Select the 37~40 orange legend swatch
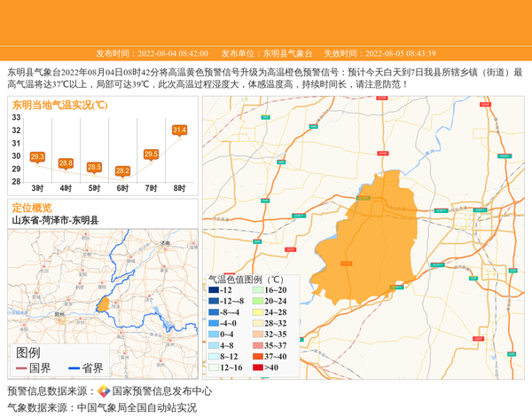 (x=258, y=356)
